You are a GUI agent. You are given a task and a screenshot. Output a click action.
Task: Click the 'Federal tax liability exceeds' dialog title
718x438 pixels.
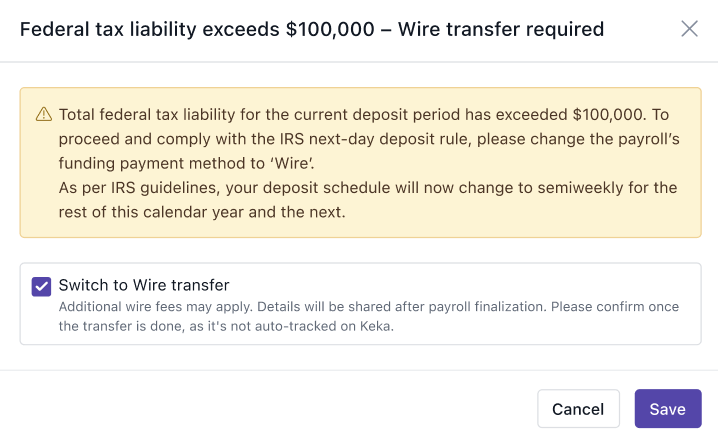pyautogui.click(x=148, y=30)
